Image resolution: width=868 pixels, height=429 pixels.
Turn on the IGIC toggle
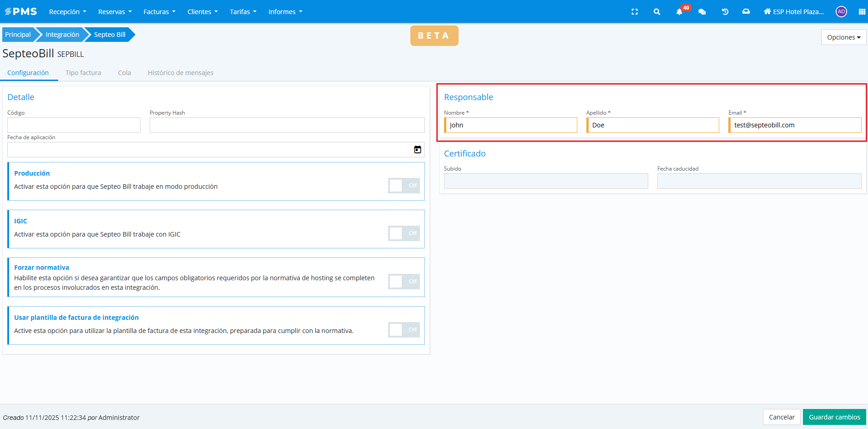point(404,233)
